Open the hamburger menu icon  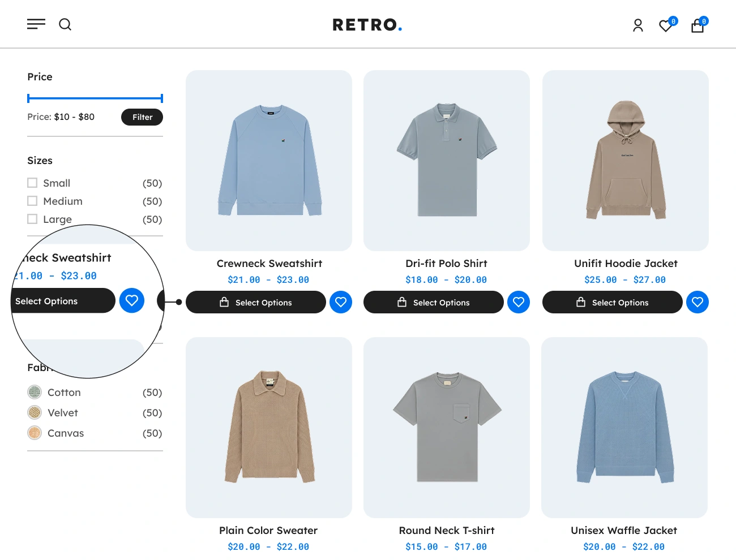tap(36, 24)
